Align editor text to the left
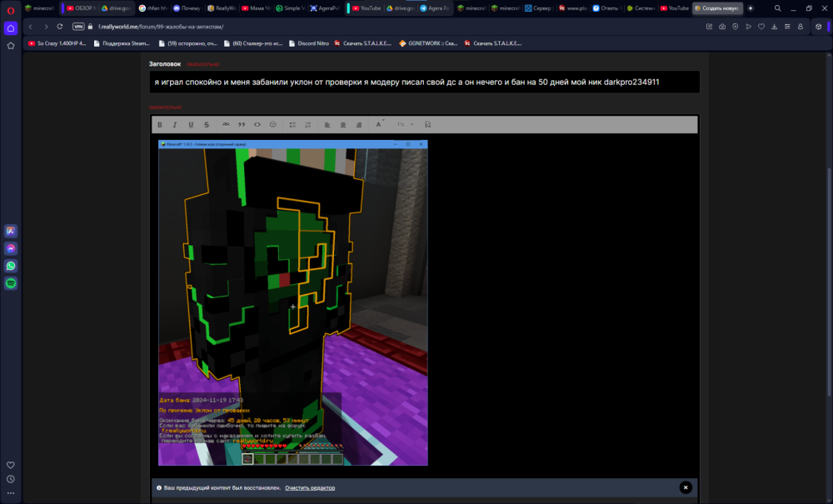 coord(327,125)
